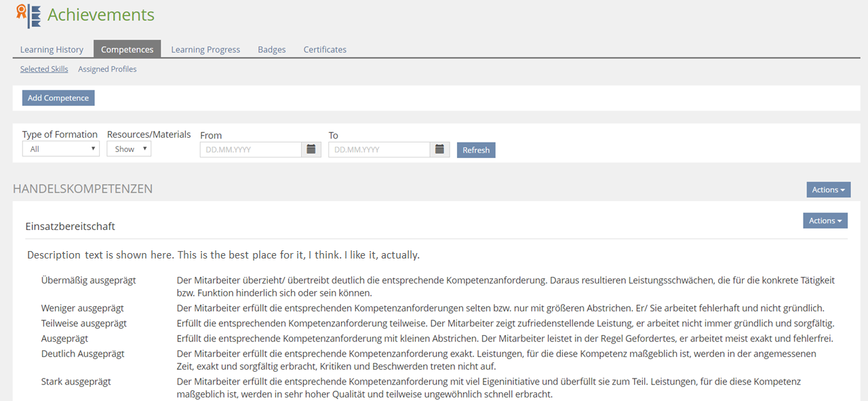Viewport: 868px width, 401px height.
Task: Click the Refresh button
Action: point(476,150)
